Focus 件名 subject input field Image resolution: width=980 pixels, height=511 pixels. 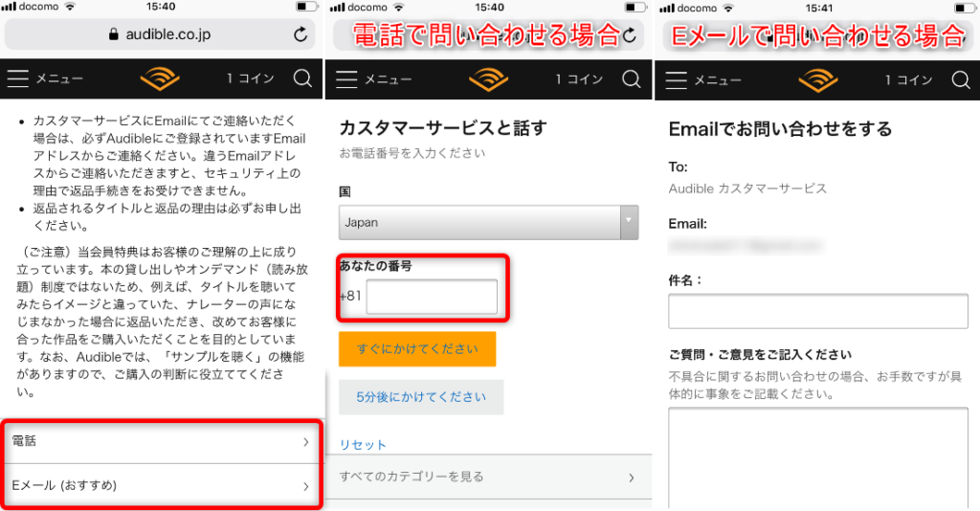tap(817, 311)
